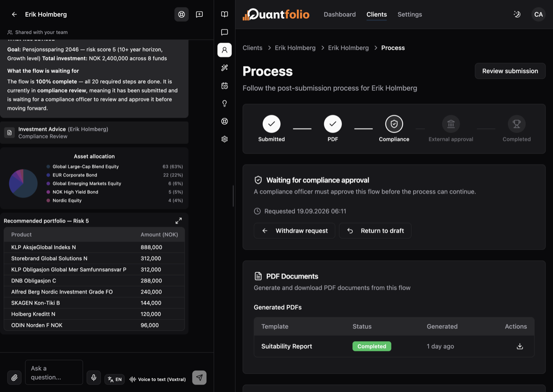
Task: Click the Completed trophy step icon
Action: coord(516,124)
